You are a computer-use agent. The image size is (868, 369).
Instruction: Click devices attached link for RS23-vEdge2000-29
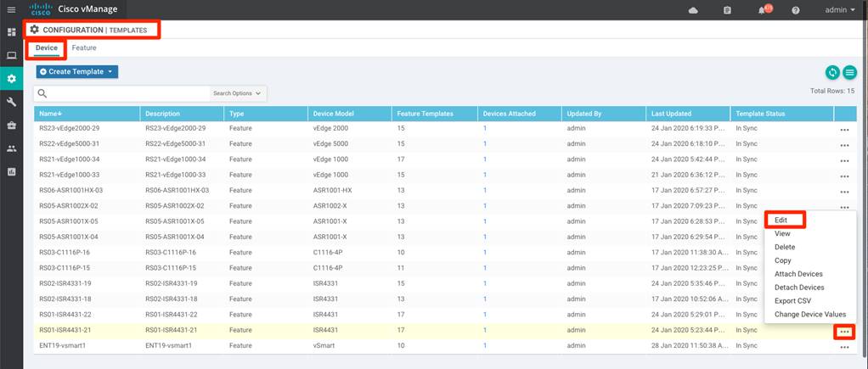[485, 128]
